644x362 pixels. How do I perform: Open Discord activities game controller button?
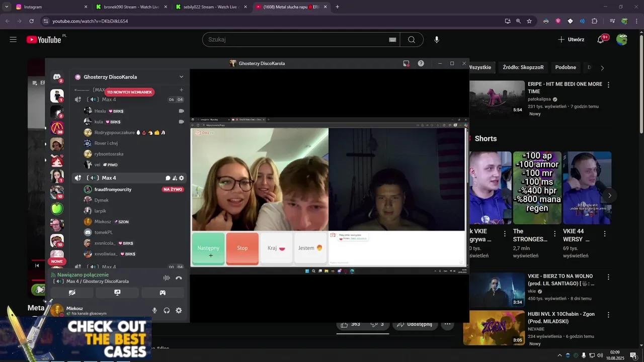(x=163, y=293)
